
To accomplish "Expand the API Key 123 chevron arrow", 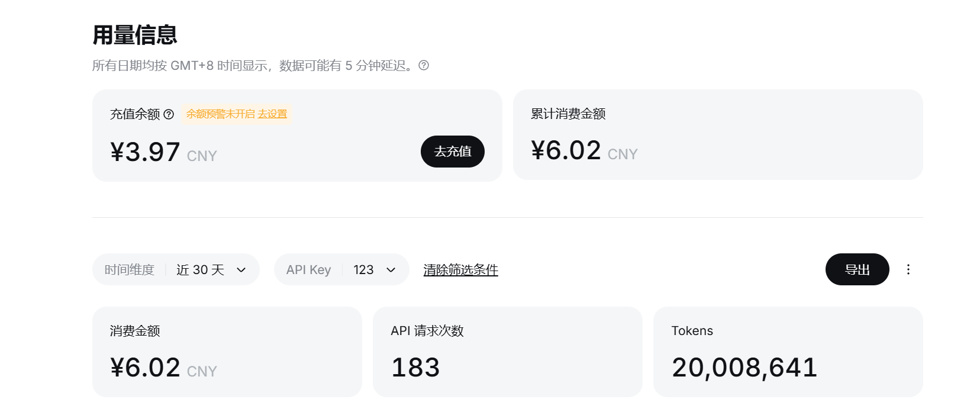I will [x=391, y=270].
